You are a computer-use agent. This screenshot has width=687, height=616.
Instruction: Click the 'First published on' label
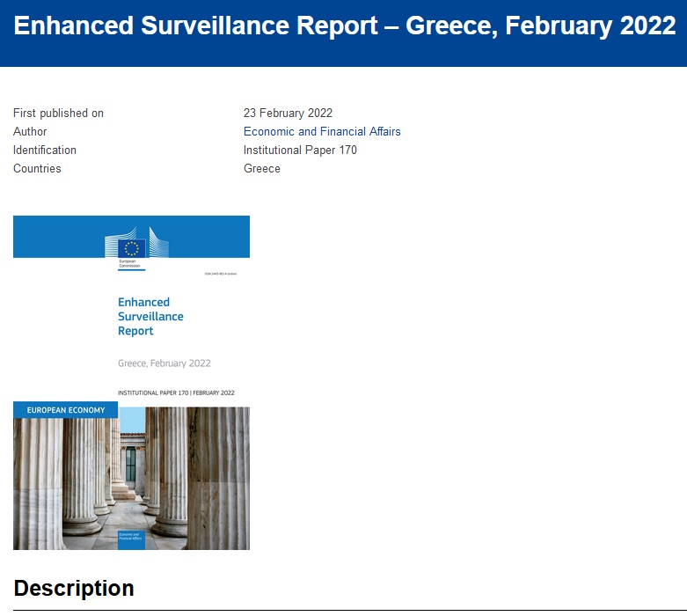[58, 114]
